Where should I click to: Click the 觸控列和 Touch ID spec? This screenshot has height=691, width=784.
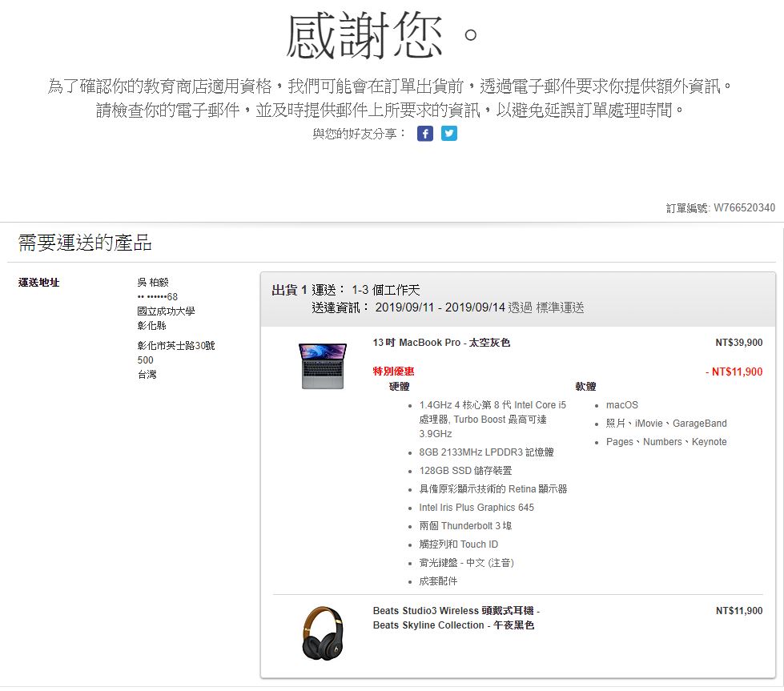point(459,544)
